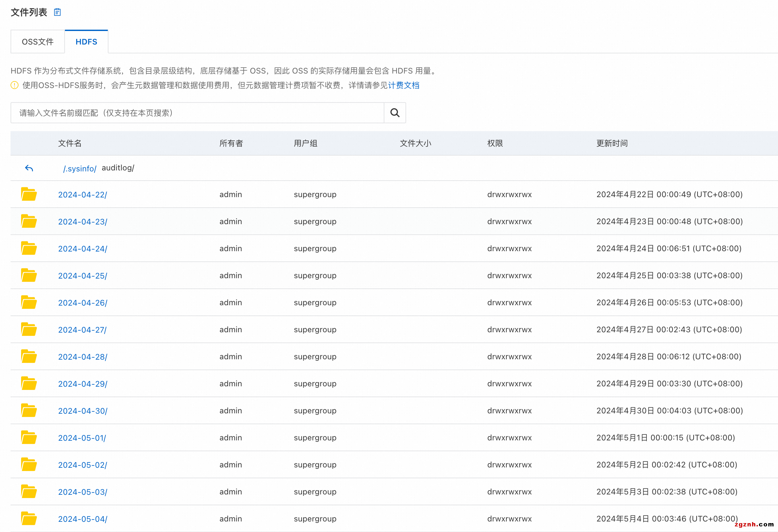The height and width of the screenshot is (532, 778).
Task: Click the 更新时间 column header
Action: [x=612, y=143]
